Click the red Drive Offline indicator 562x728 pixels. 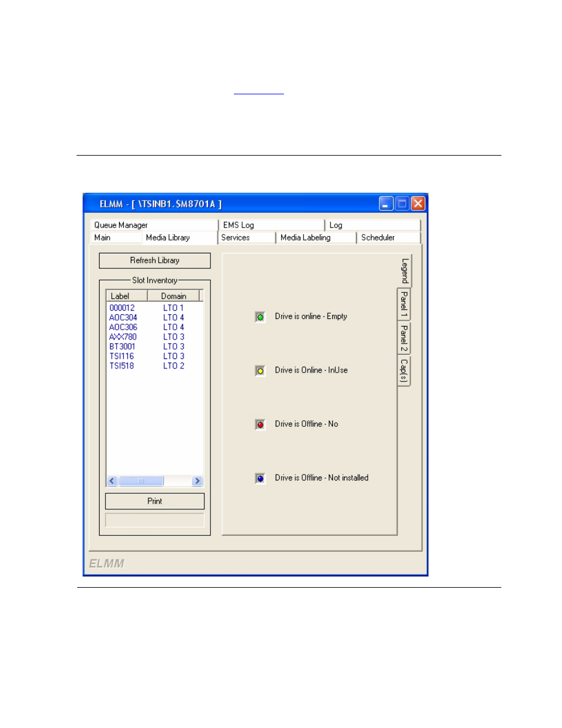click(260, 424)
